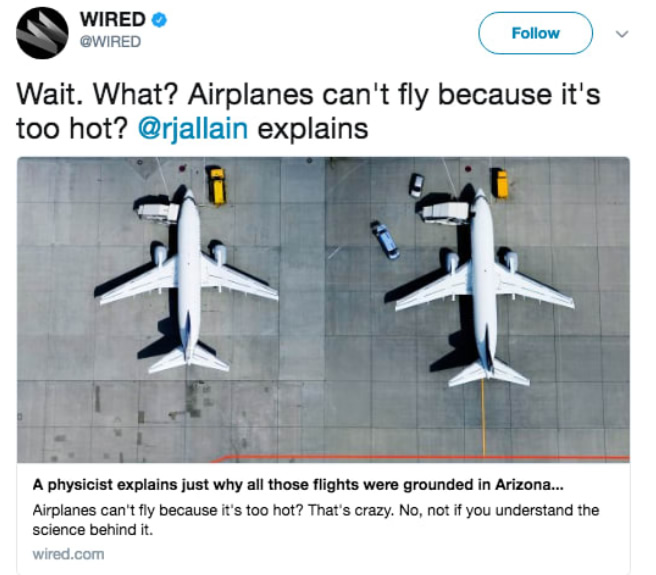Click the jet bridge attached to right airplane
Screen dimensions: 656x575
(x=446, y=212)
